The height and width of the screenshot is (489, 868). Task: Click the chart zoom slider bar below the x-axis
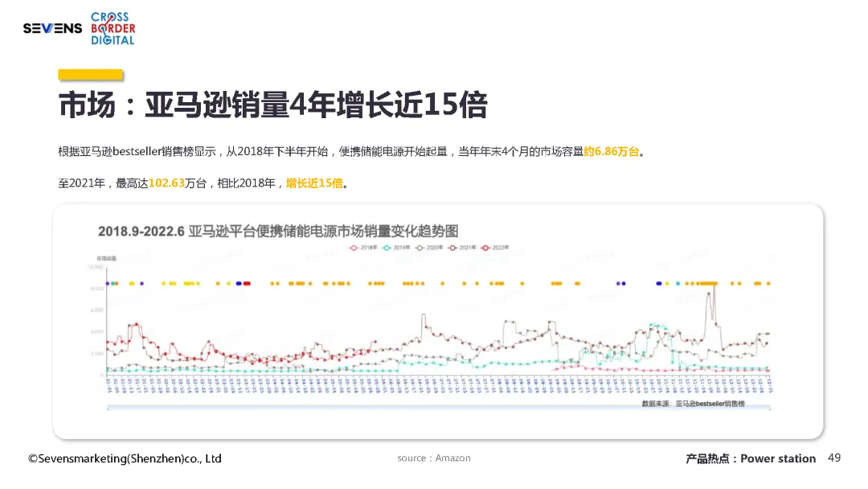(x=439, y=408)
